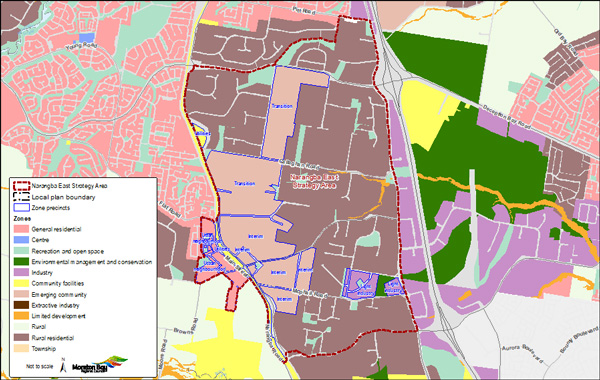Click the 'Township' legend label

(x=44, y=349)
